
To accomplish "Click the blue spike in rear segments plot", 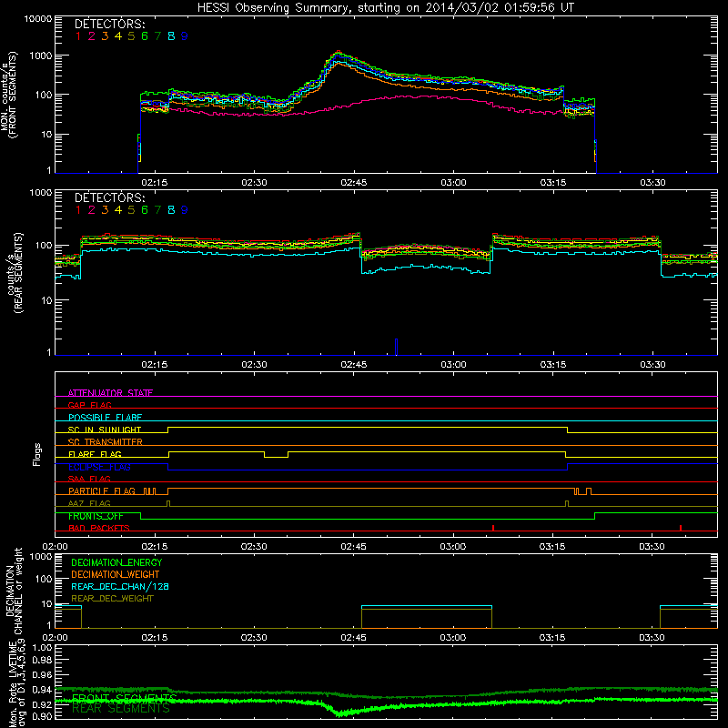I will point(396,347).
